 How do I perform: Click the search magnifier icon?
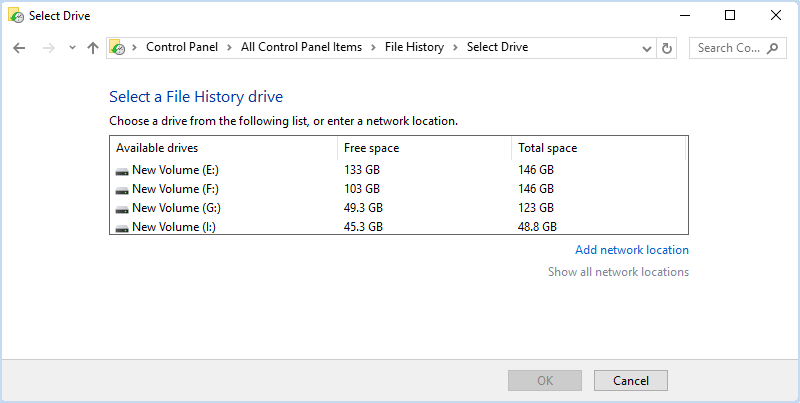(772, 48)
